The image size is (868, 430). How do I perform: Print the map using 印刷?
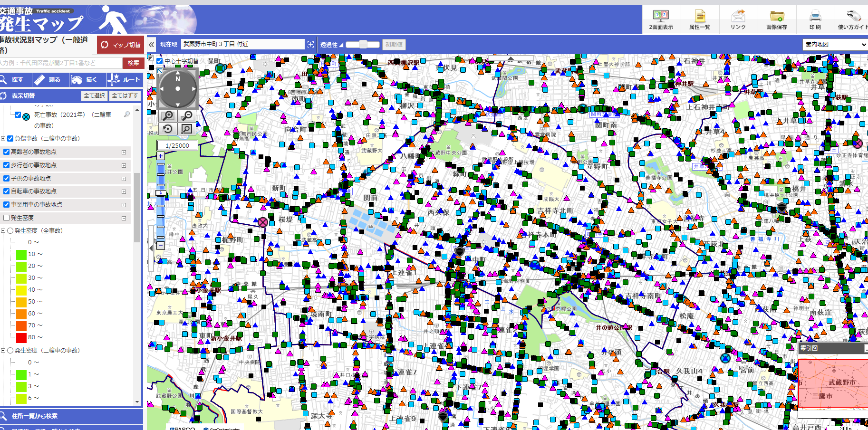point(815,19)
